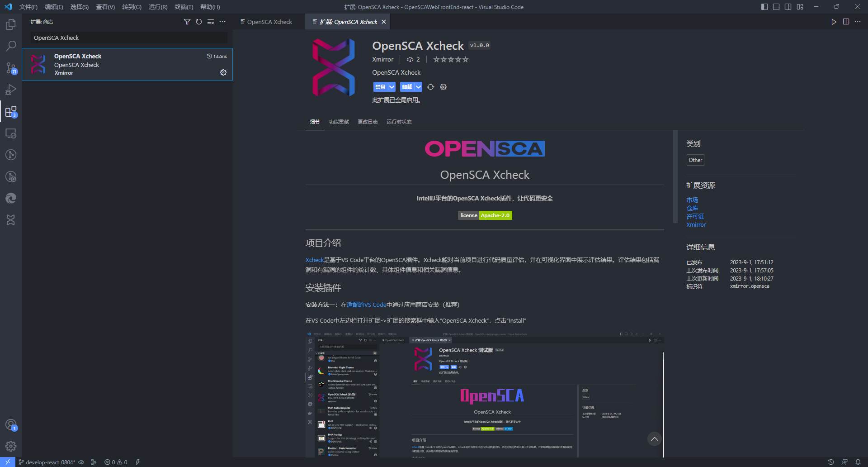Open the 查看(V) menu

105,7
